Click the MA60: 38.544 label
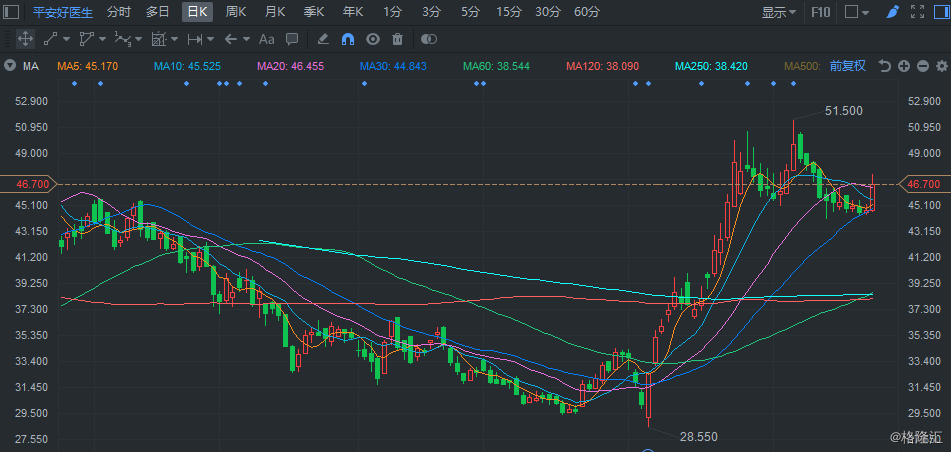951x452 pixels. (x=496, y=66)
